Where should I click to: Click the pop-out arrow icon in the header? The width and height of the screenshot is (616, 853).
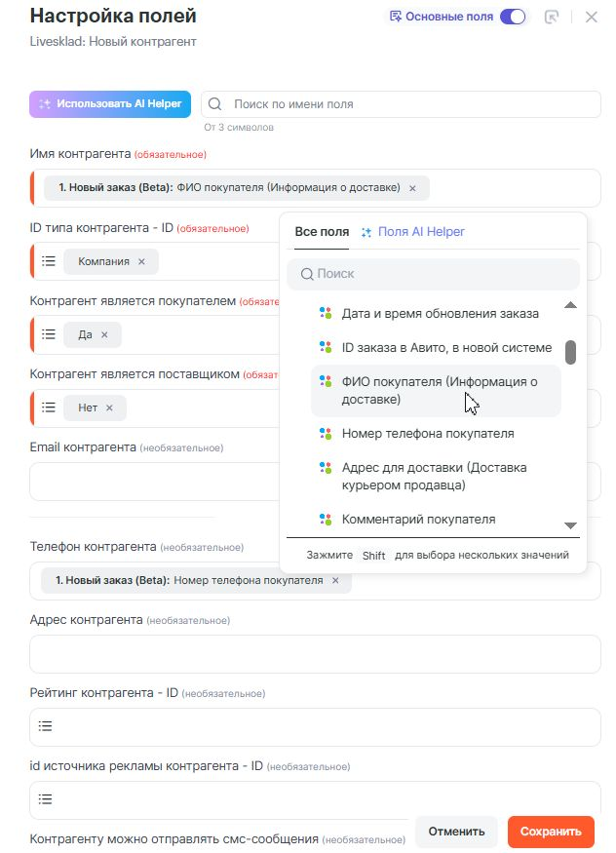pos(552,17)
